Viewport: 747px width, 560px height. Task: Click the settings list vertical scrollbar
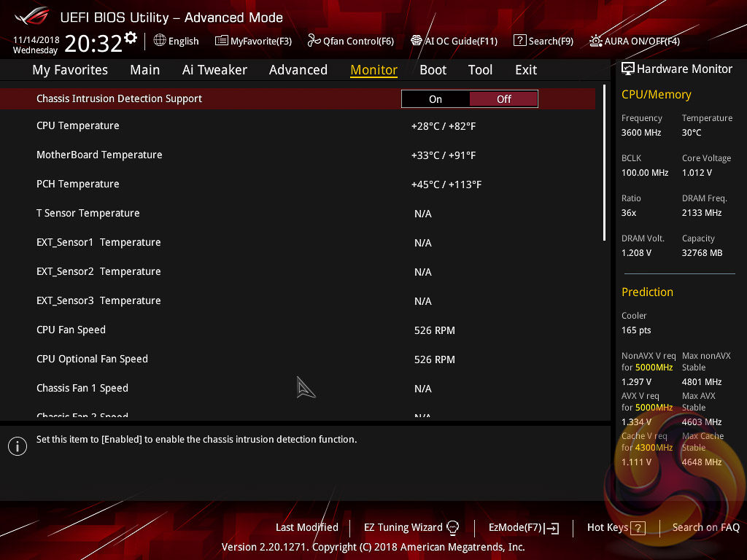604,163
